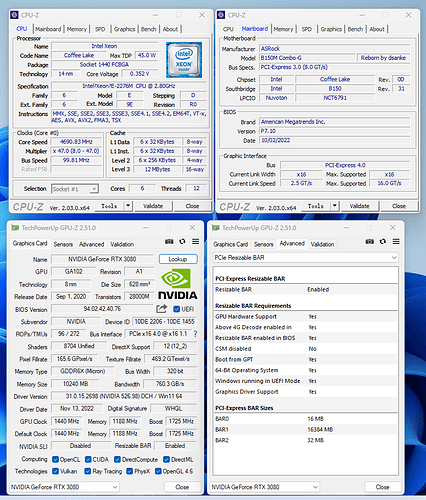Open Validation tab in right GPU-Z window
The width and height of the screenshot is (426, 500).
pos(322,244)
